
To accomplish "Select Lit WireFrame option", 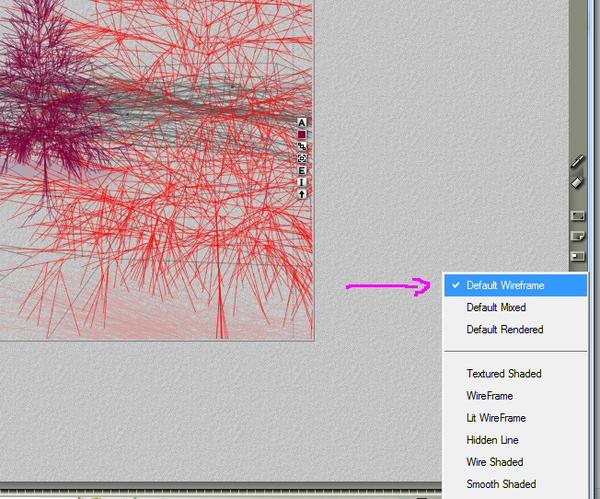I will click(515, 418).
